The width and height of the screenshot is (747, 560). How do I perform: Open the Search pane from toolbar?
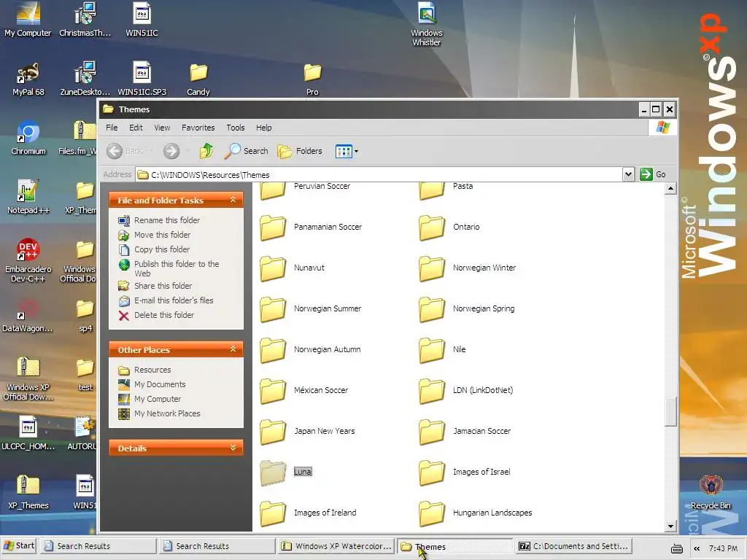pyautogui.click(x=246, y=151)
